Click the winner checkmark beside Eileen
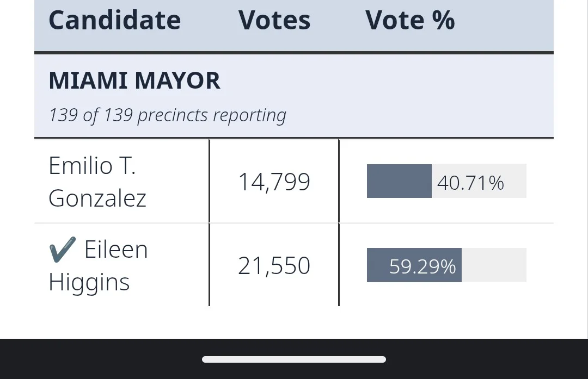The width and height of the screenshot is (588, 379). 61,250
